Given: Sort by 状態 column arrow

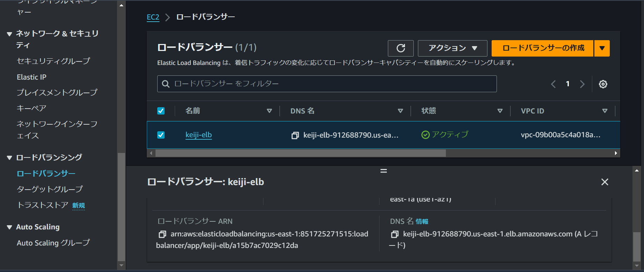Looking at the screenshot, I should click(x=500, y=111).
